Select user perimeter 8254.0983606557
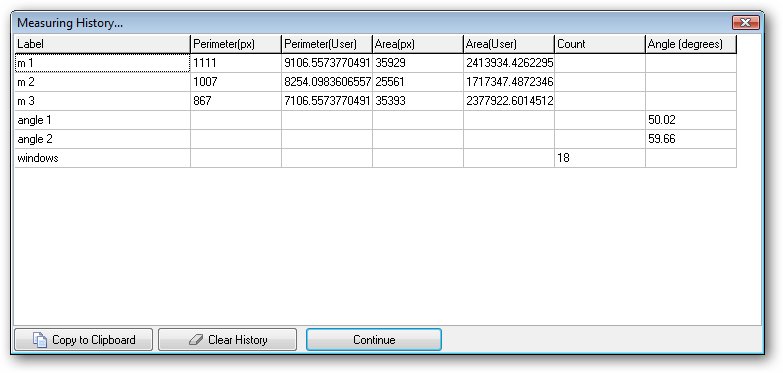This screenshot has width=783, height=373. point(327,82)
